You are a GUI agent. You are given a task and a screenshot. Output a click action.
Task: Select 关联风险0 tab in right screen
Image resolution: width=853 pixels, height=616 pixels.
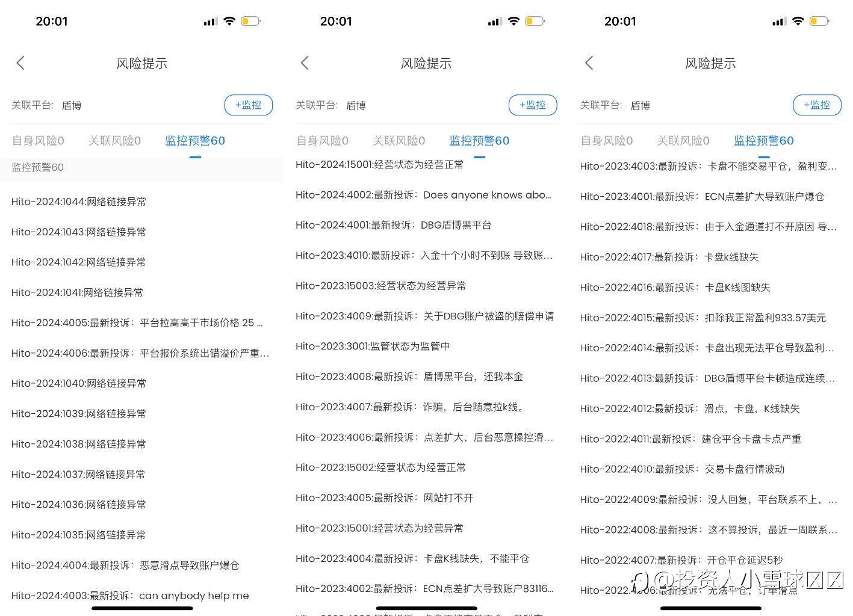click(x=683, y=141)
